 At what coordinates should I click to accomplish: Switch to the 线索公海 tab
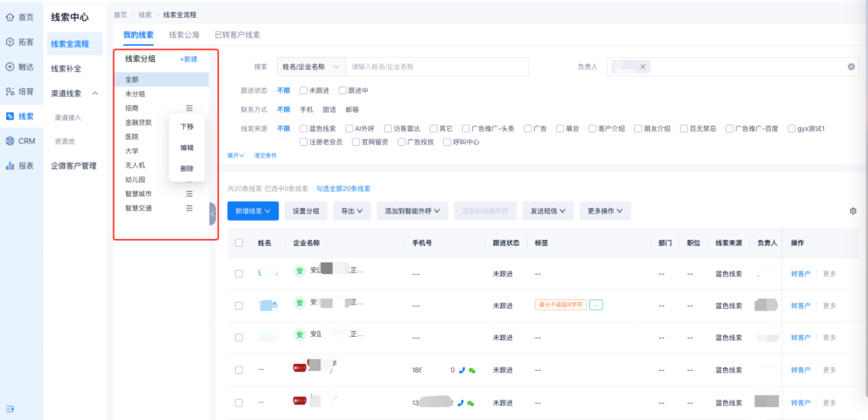point(184,35)
